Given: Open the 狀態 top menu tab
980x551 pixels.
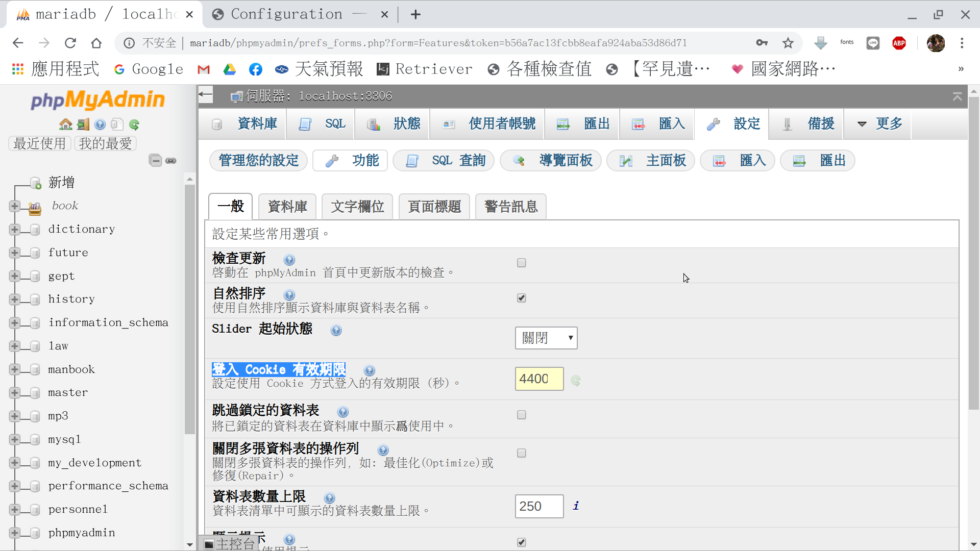Looking at the screenshot, I should 393,123.
